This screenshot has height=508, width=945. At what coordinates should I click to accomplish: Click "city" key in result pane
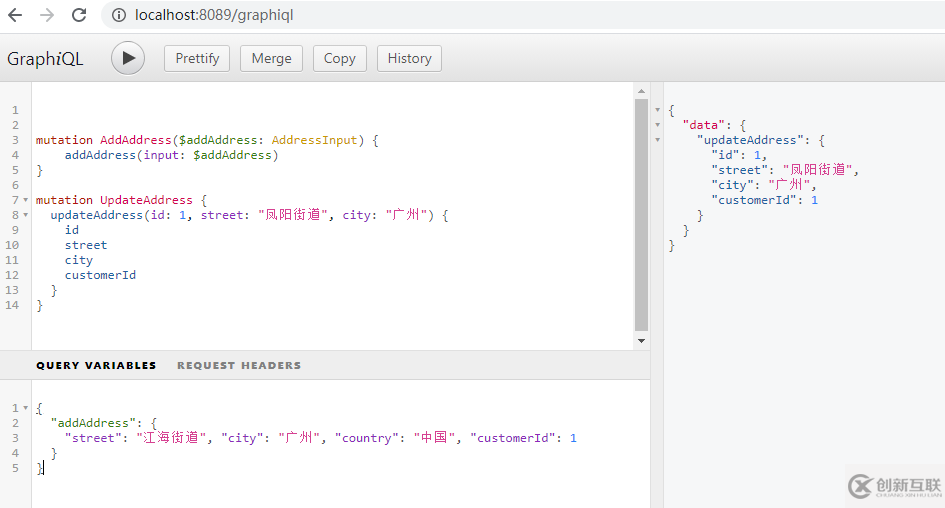732,185
